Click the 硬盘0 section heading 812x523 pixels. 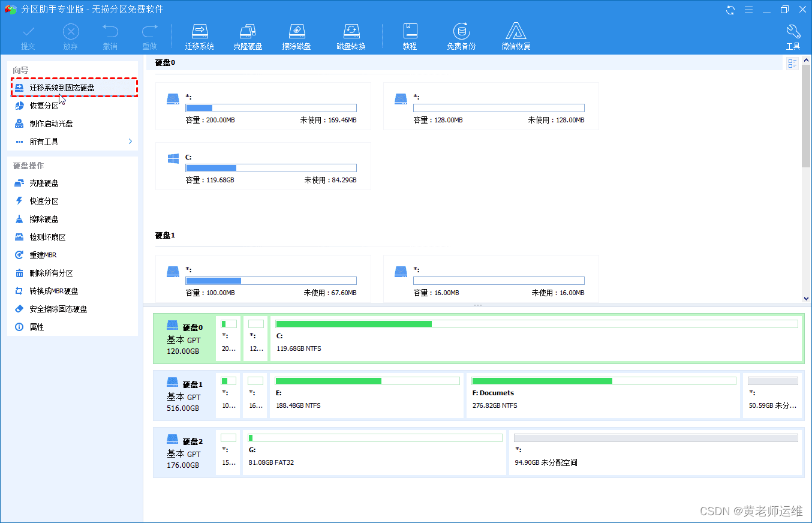click(165, 62)
